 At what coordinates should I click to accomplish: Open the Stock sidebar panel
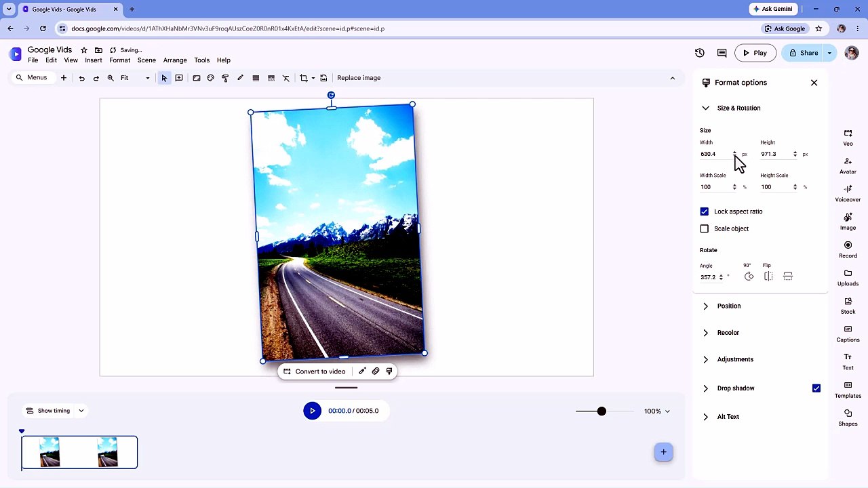848,306
